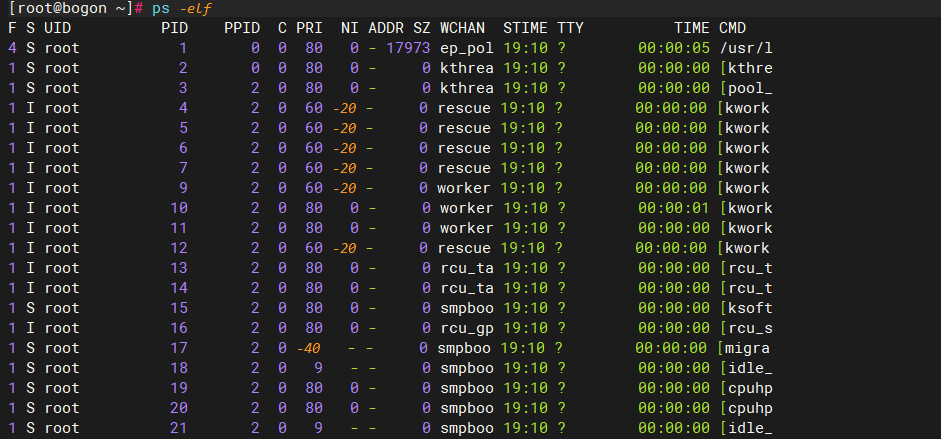Click the command "[kwork" in the PID 6 row
This screenshot has height=439, width=941.
pos(743,148)
